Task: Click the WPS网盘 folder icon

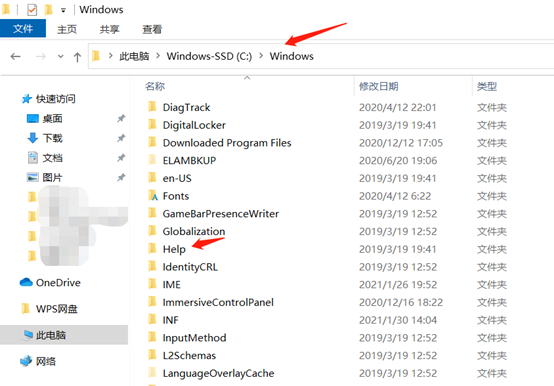Action: [x=25, y=309]
